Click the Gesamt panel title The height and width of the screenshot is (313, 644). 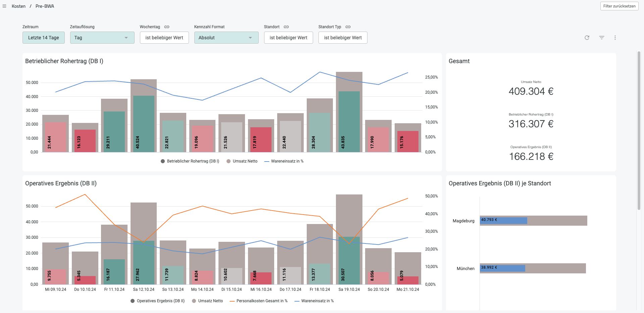[x=459, y=61]
